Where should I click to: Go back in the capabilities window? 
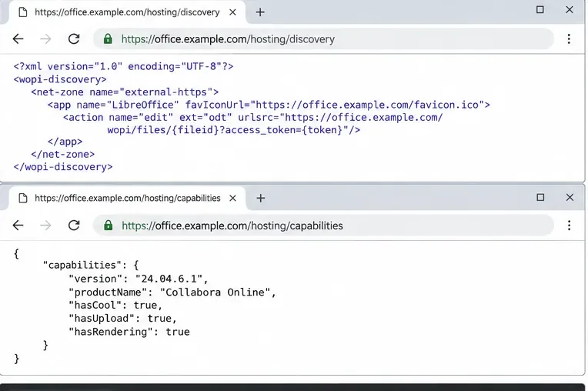18,226
